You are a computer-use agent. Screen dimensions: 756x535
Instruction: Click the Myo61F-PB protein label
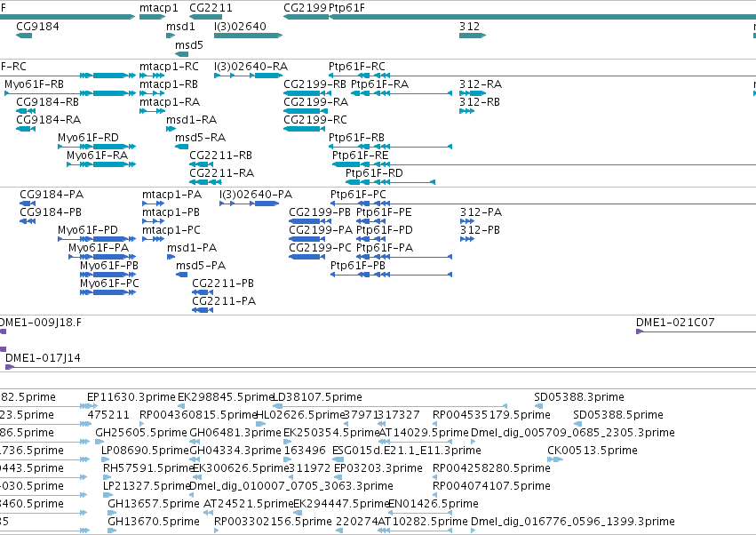109,267
